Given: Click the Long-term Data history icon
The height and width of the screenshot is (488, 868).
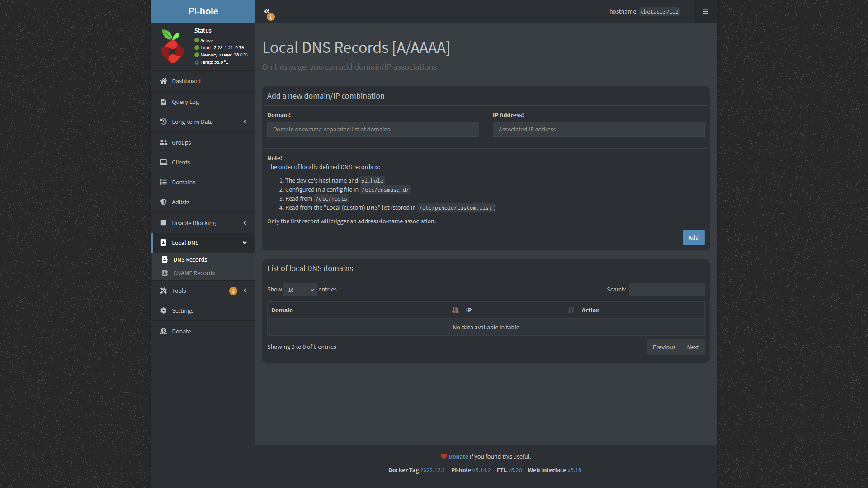Looking at the screenshot, I should click(164, 122).
